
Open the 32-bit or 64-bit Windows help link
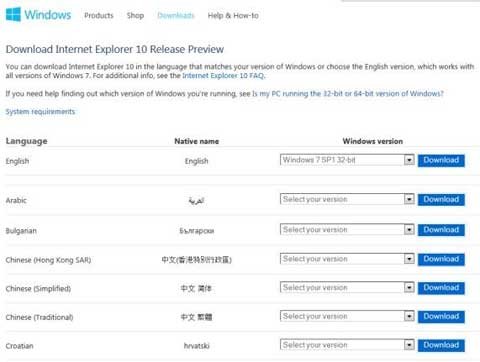[x=348, y=94]
